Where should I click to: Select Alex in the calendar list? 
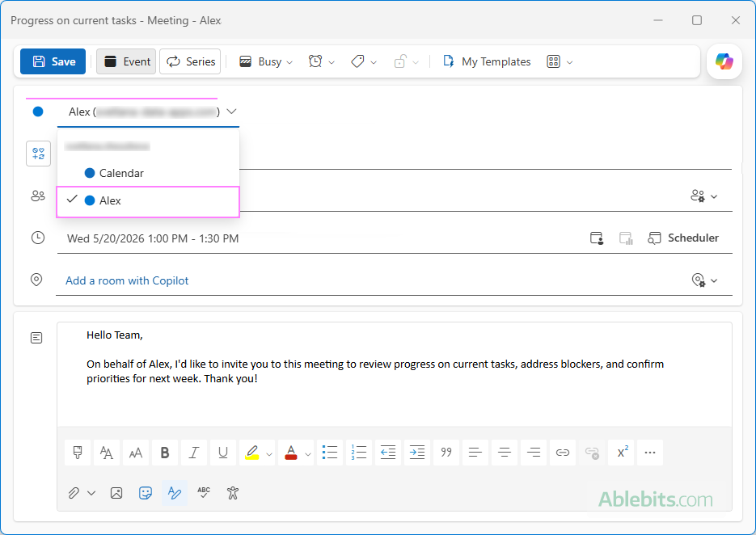pos(148,201)
